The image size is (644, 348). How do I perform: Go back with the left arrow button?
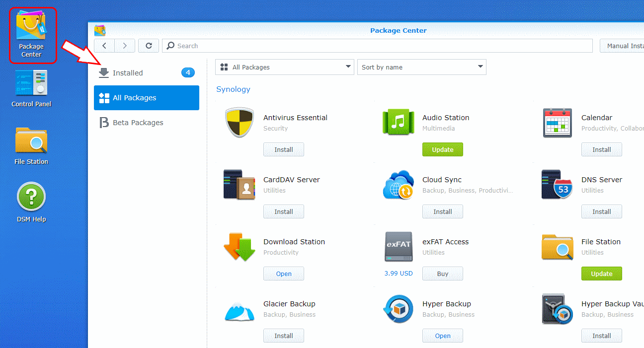coord(104,46)
